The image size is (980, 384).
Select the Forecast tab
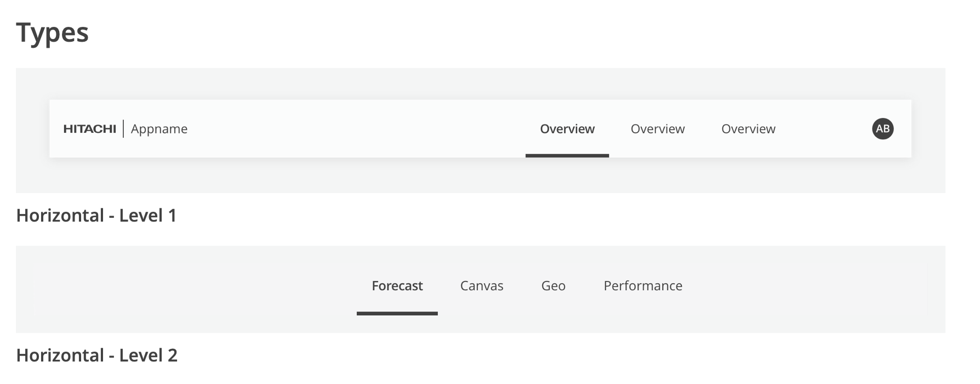click(x=397, y=286)
